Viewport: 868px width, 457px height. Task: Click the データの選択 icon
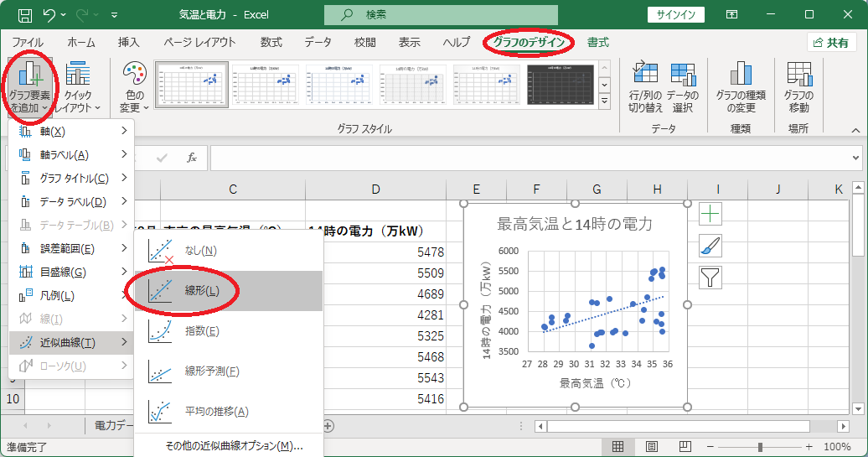(683, 87)
